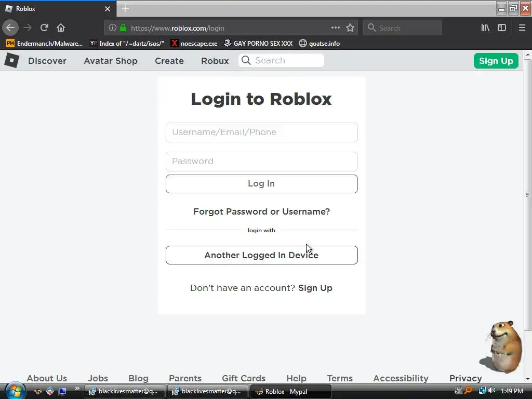Open the Gift Cards footer link
The image size is (532, 399).
[244, 378]
